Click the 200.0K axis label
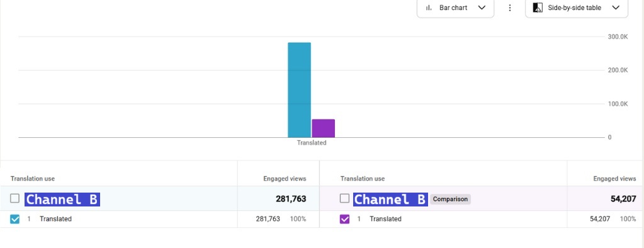The width and height of the screenshot is (644, 248). 618,70
